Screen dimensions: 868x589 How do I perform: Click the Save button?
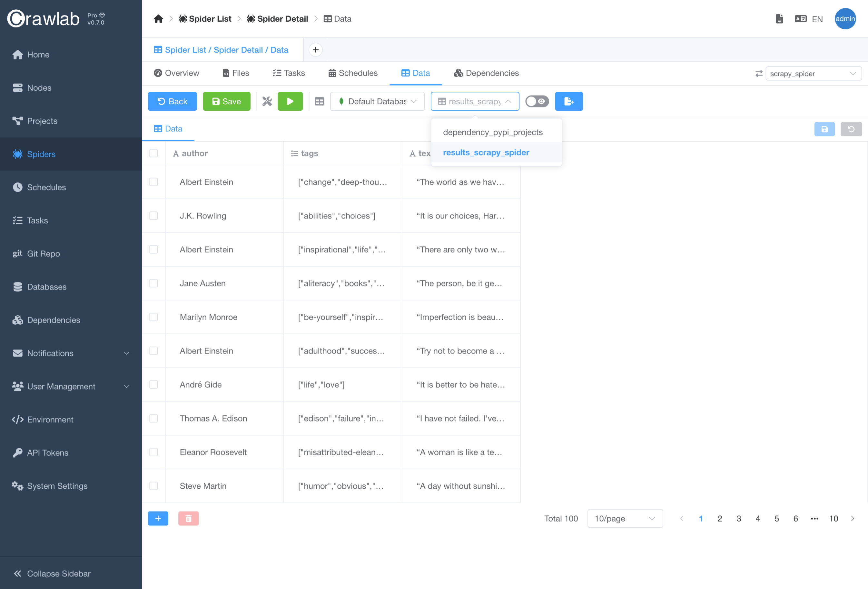pos(226,101)
